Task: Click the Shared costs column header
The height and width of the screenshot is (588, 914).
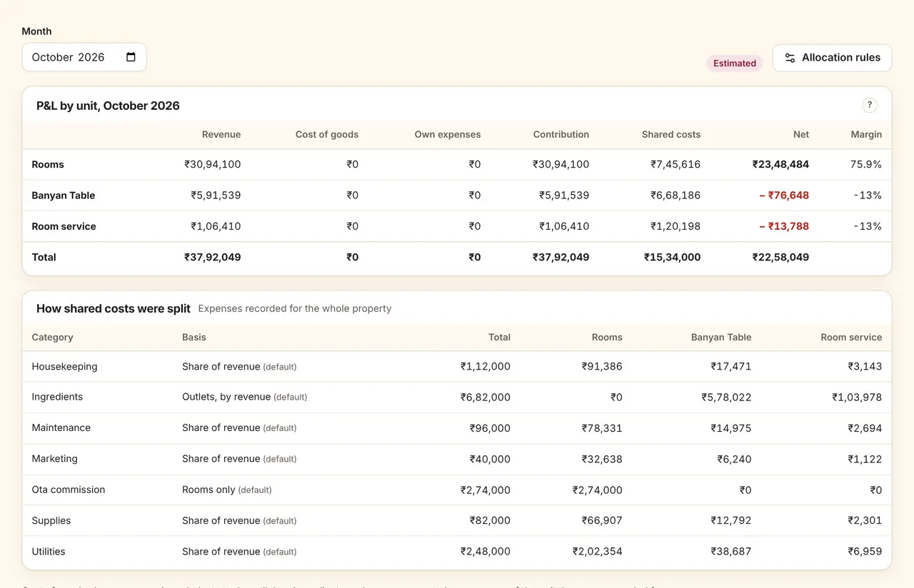Action: [x=671, y=134]
